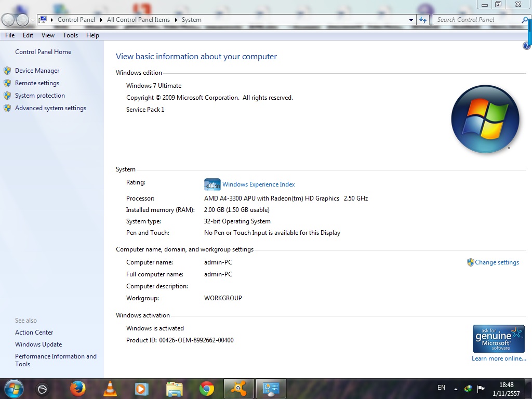Open the Edit menu
This screenshot has width=532, height=399.
(x=28, y=35)
